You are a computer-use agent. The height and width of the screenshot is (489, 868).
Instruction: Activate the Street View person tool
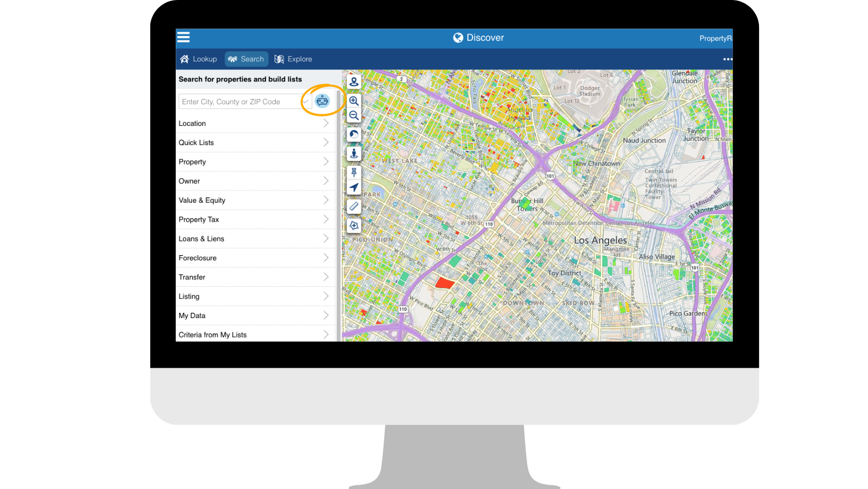(x=354, y=153)
